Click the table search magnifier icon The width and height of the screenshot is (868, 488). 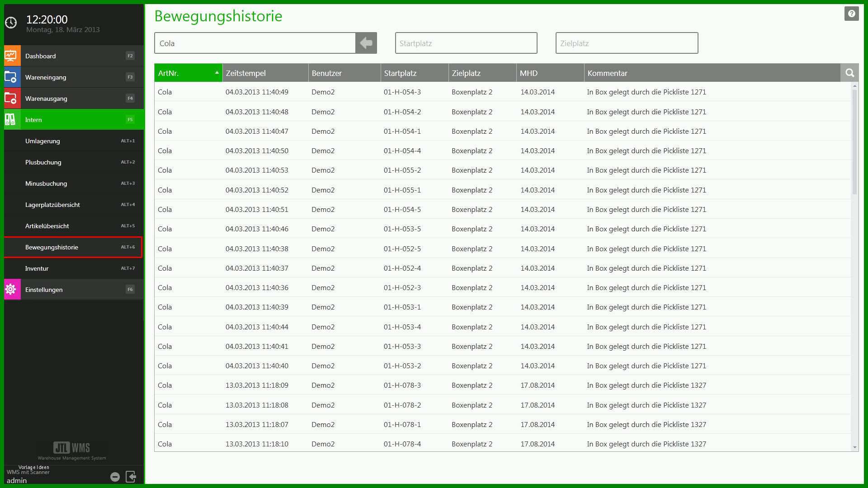tap(849, 73)
